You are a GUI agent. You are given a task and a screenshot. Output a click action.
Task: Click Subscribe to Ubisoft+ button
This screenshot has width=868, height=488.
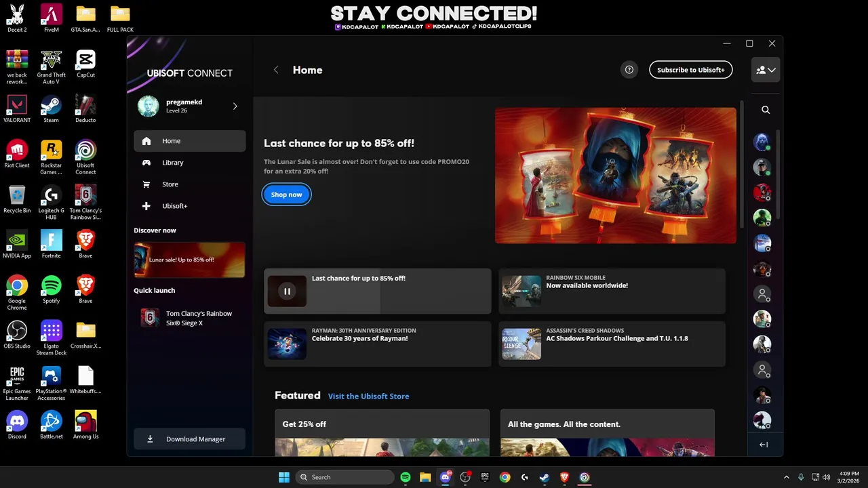pos(690,70)
